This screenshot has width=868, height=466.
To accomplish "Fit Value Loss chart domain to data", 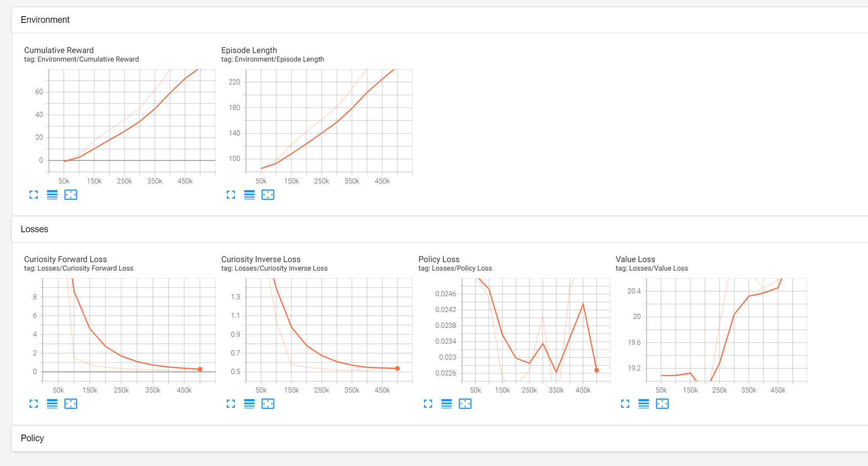I will point(662,404).
